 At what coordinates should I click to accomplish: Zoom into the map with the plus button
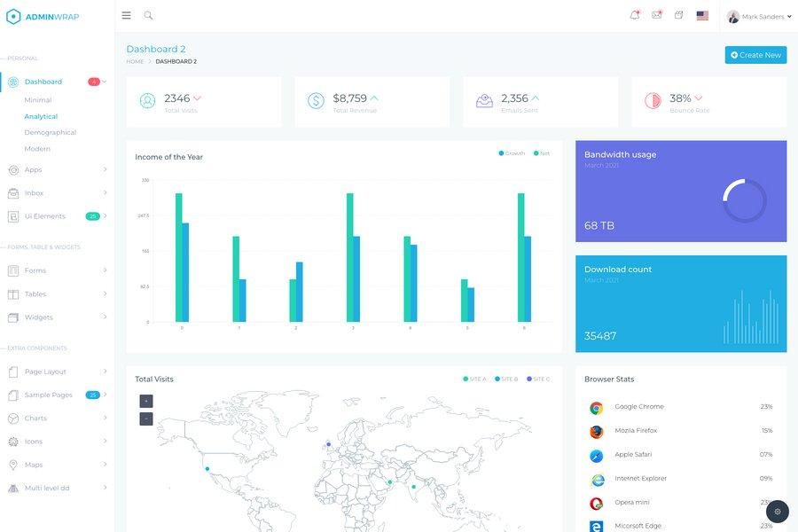[x=145, y=399]
